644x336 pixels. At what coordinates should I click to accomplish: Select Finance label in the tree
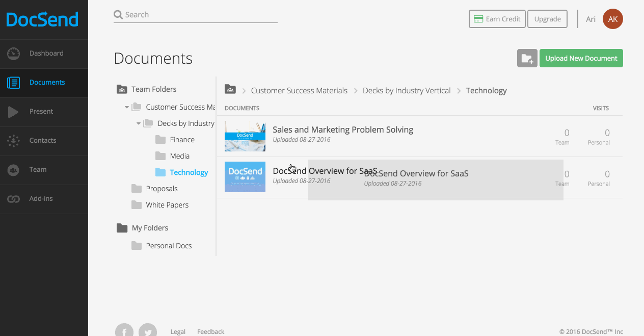(182, 140)
